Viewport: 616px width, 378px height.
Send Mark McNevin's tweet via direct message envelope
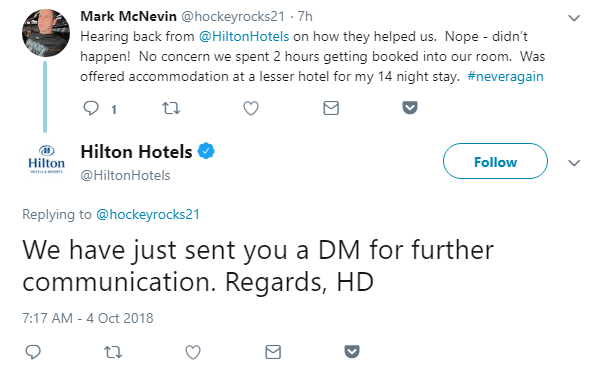click(331, 108)
